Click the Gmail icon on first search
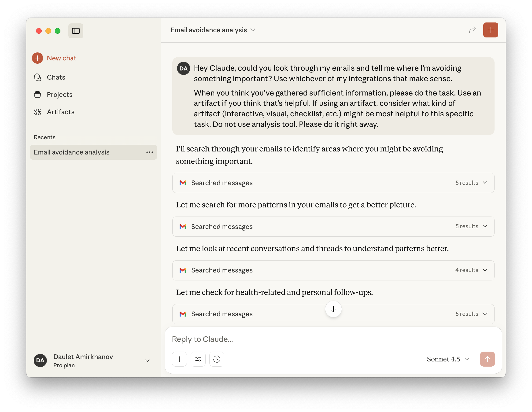Screen dimensions: 532x412 pyautogui.click(x=183, y=183)
